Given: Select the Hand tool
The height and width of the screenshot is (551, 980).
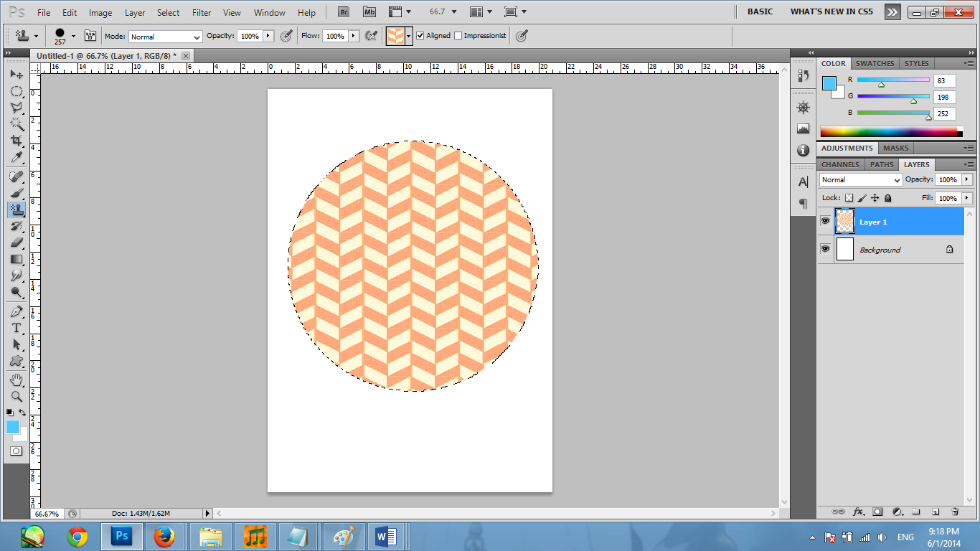Looking at the screenshot, I should 17,380.
